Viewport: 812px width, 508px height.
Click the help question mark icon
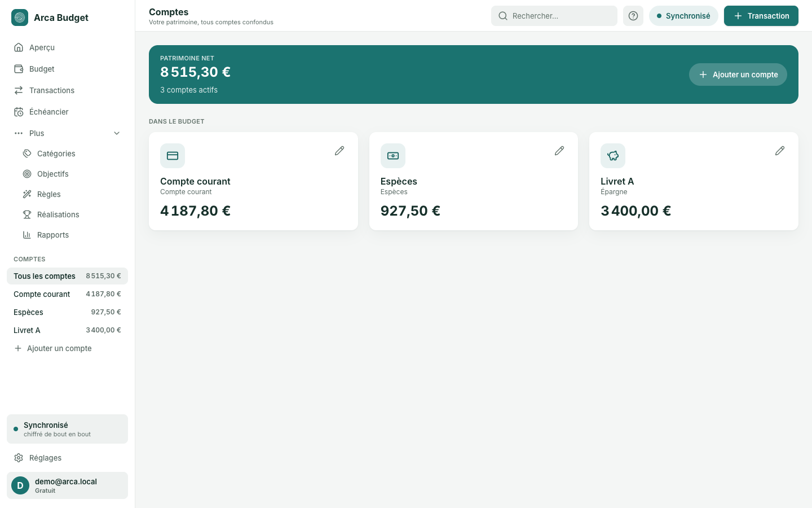(633, 16)
